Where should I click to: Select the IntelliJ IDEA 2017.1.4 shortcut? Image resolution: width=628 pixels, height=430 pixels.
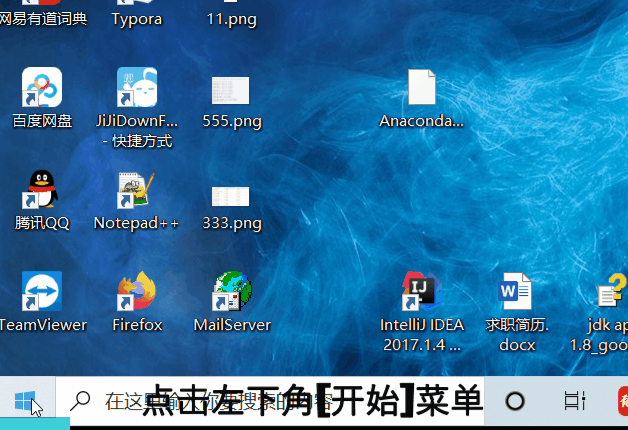[421, 292]
